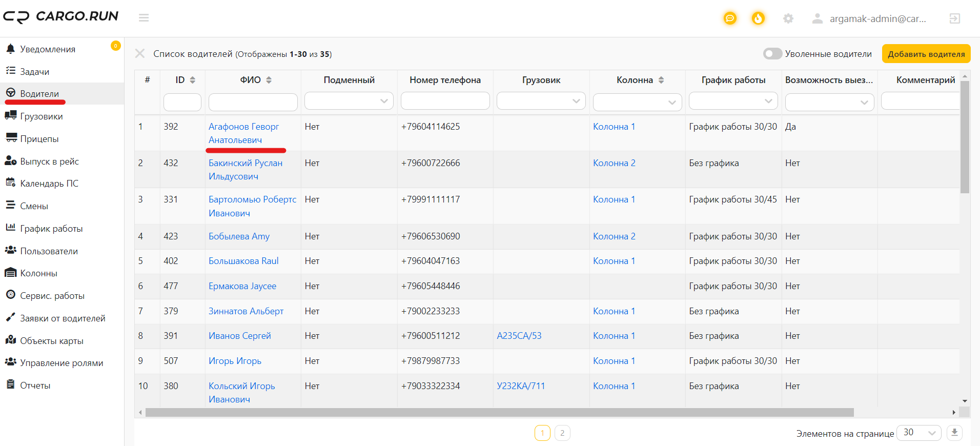
Task: Download the table using the export icon
Action: 954,433
